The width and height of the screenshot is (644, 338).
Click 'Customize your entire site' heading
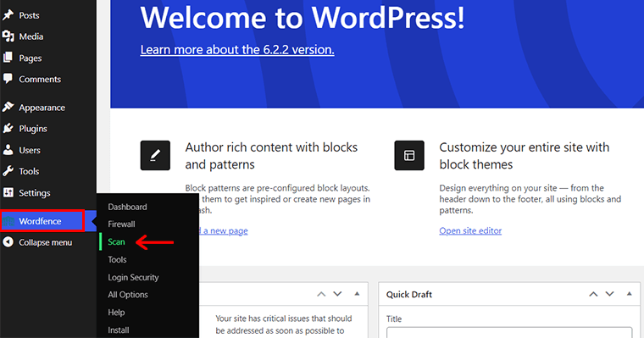(x=524, y=156)
